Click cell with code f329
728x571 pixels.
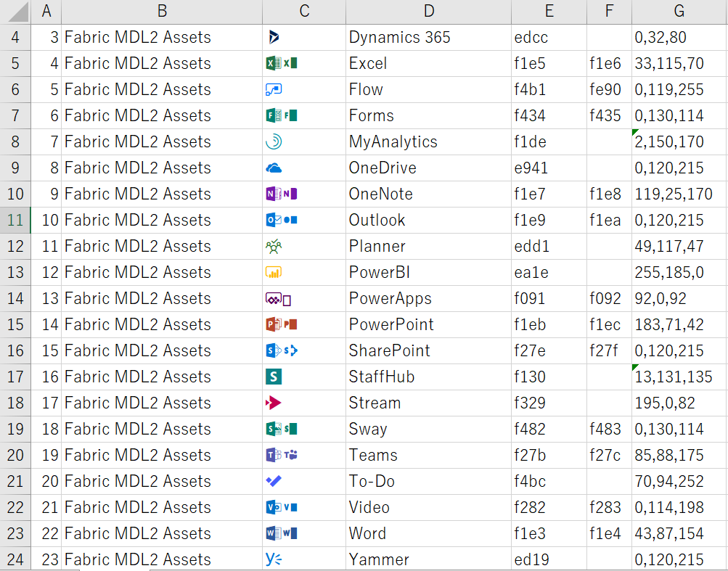point(549,403)
